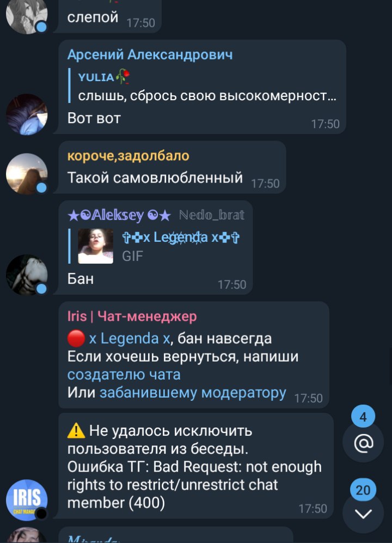Tap the unread count badge showing 20
Image resolution: width=392 pixels, height=543 pixels.
pyautogui.click(x=363, y=490)
